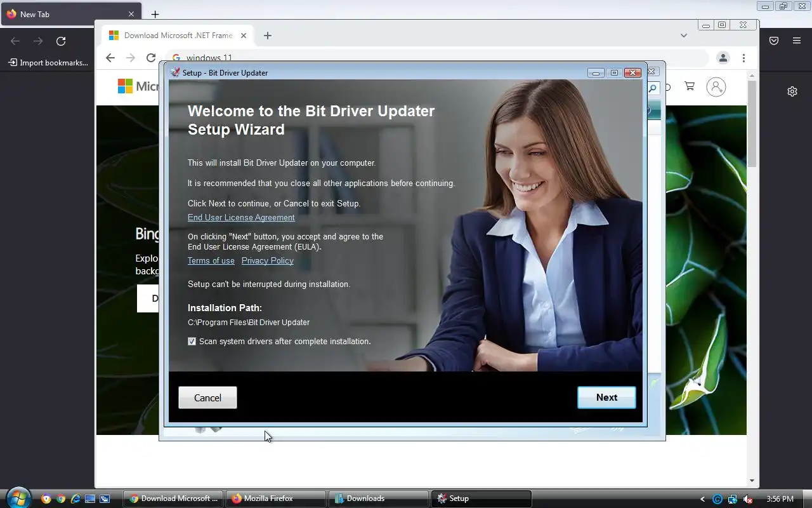Screen dimensions: 812x508
Task: Reload the page in Chrome
Action: click(x=151, y=58)
